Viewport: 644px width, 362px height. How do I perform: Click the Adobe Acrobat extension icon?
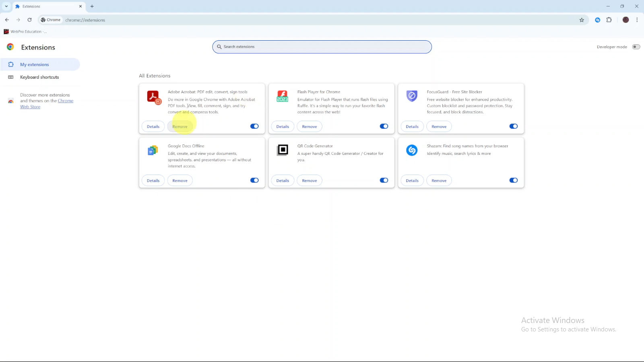(x=153, y=97)
